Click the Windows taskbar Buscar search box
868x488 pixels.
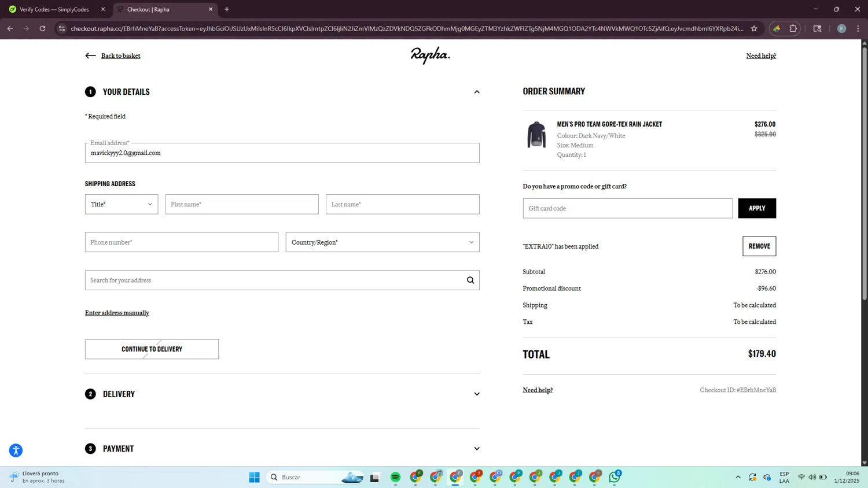(x=315, y=477)
